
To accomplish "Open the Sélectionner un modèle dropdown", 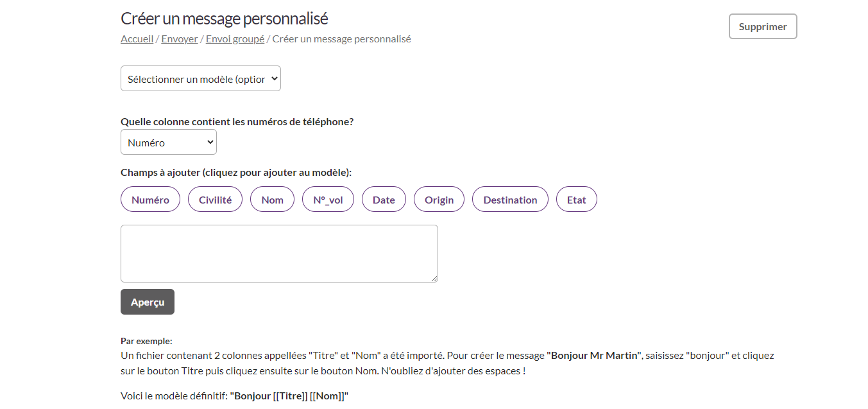I will 200,79.
